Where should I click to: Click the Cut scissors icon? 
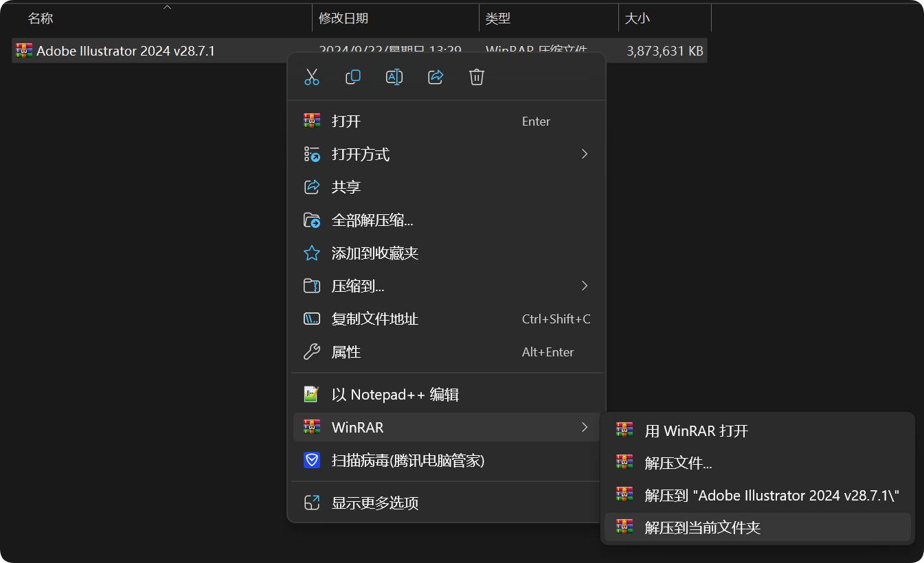pos(312,77)
